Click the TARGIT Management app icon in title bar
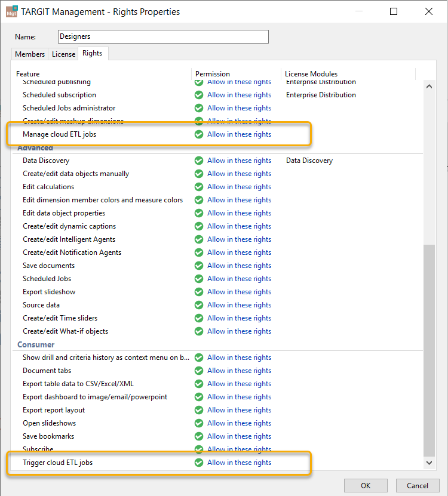The width and height of the screenshot is (448, 496). [x=12, y=11]
